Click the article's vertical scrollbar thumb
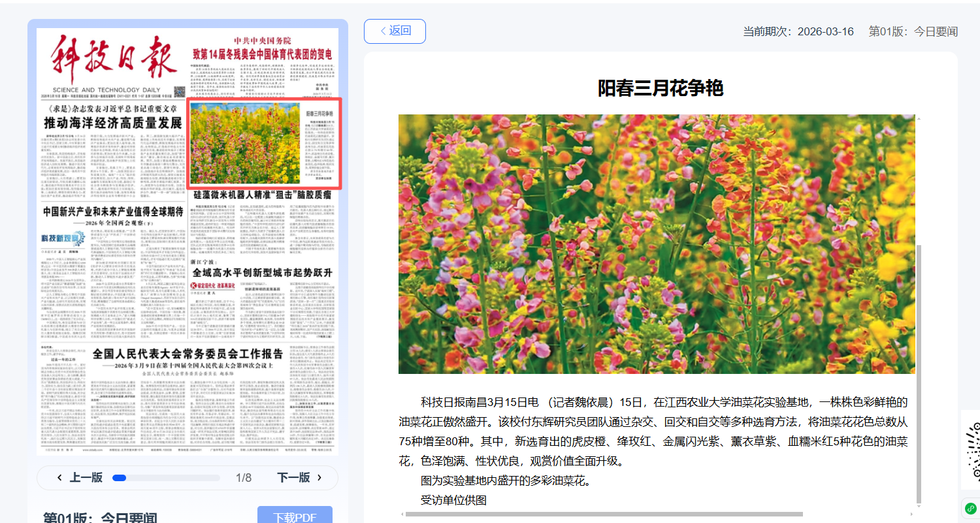The width and height of the screenshot is (980, 523). coord(919,373)
